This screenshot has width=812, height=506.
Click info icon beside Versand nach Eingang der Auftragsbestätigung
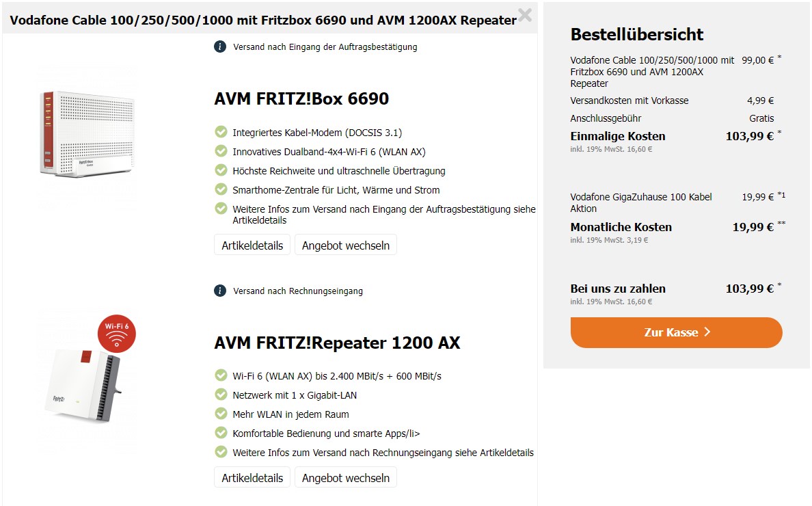(x=219, y=46)
